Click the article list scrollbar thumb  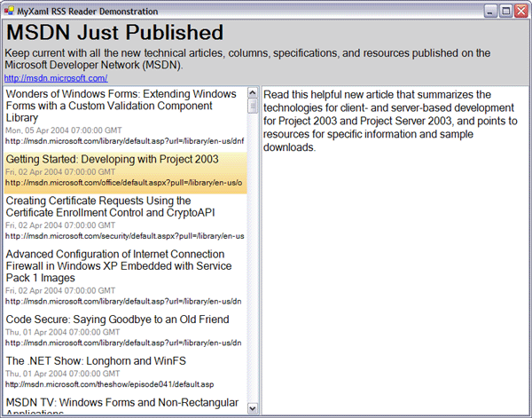[x=253, y=106]
